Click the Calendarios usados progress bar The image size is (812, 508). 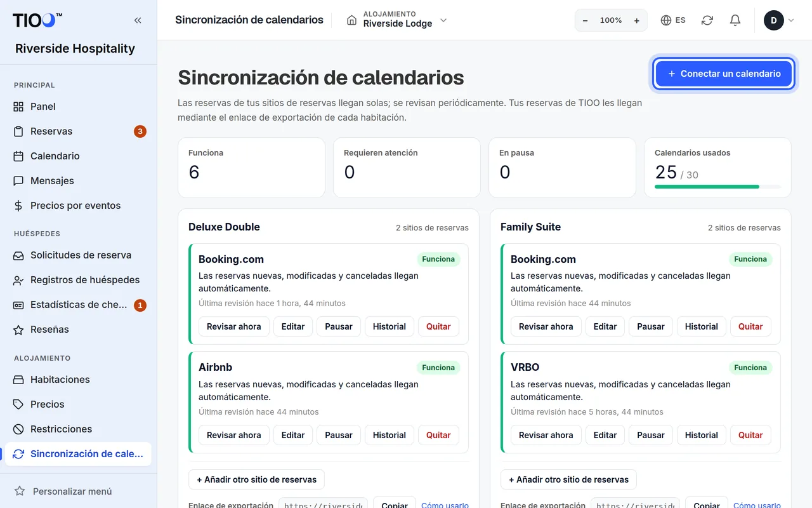point(717,187)
